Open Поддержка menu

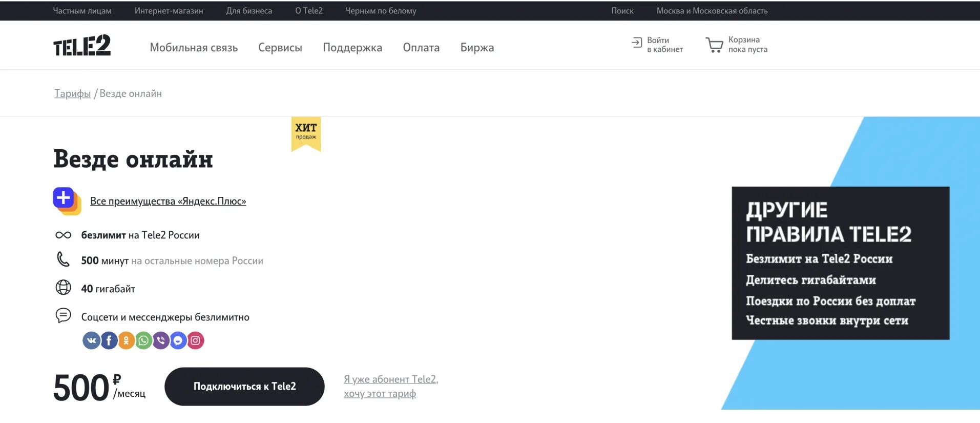[352, 48]
